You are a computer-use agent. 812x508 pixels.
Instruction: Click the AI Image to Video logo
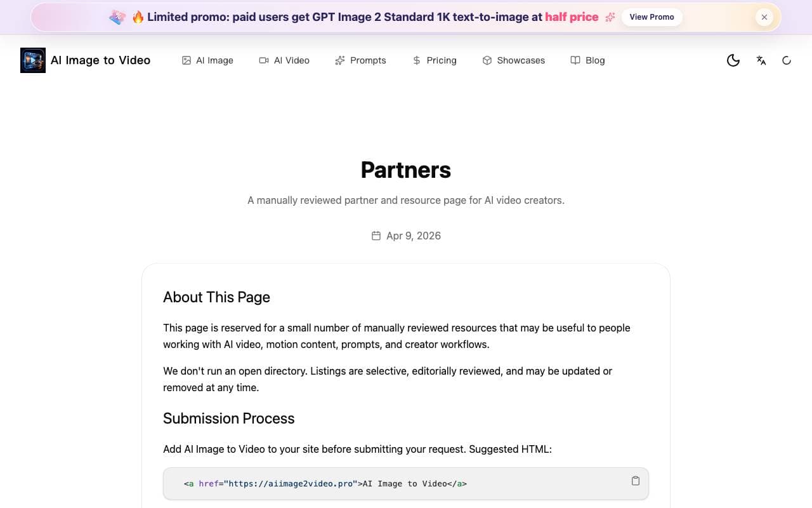[x=33, y=60]
